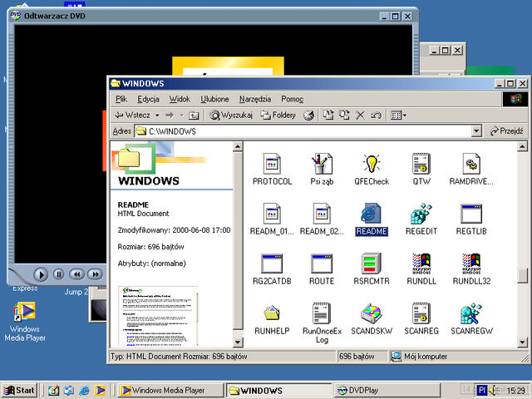532x399 pixels.
Task: Click the Przejdź go button
Action: pos(507,131)
